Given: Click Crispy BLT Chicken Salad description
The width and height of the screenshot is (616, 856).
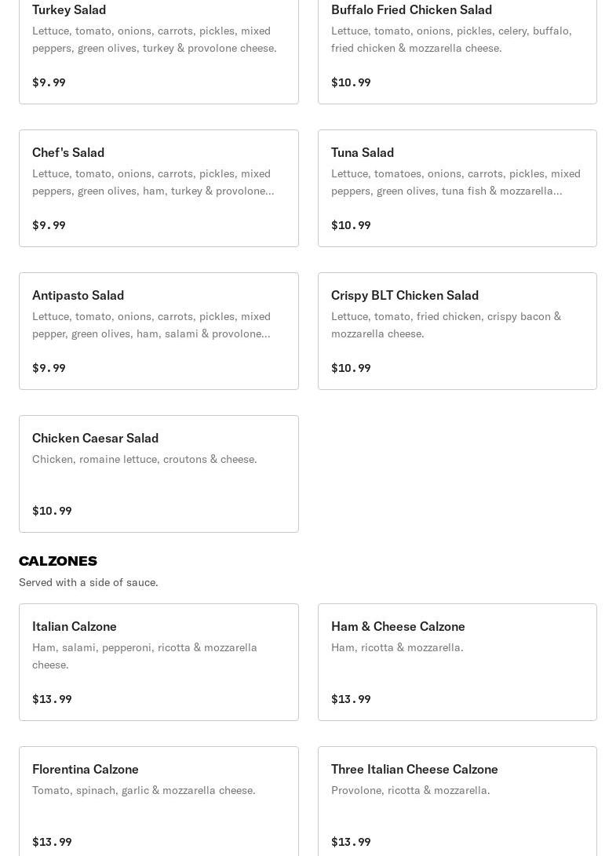Looking at the screenshot, I should click(446, 325).
